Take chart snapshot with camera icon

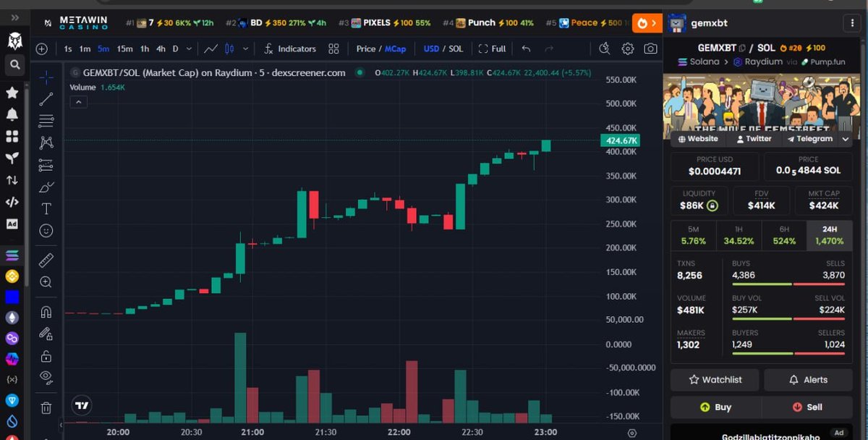[651, 49]
